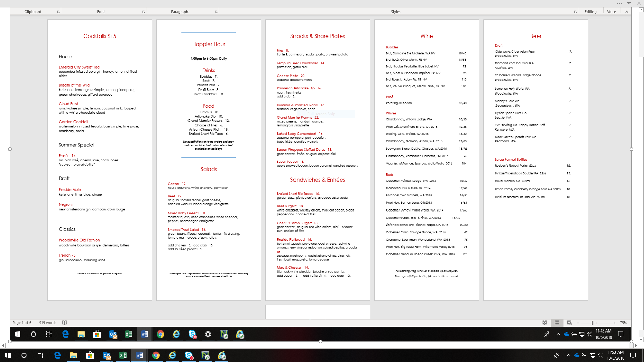Click the 919 words count

(x=48, y=323)
